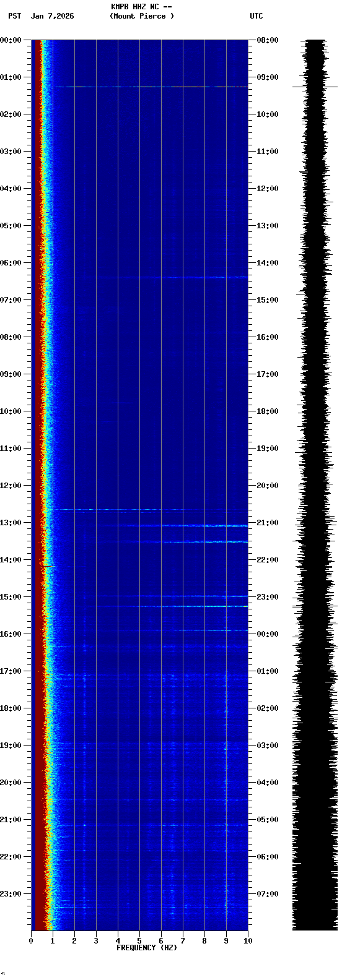Click the PST time label '12:00'
This screenshot has height=980, width=342.
tap(11, 486)
